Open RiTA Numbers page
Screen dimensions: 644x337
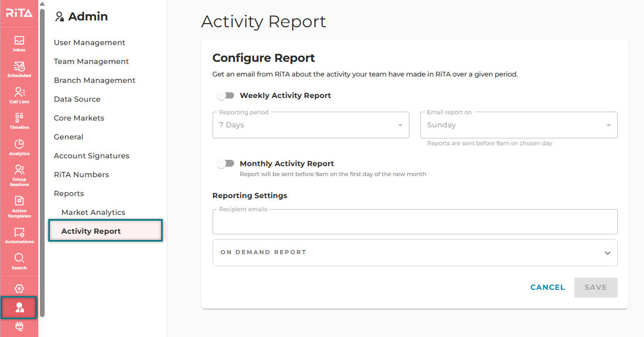tap(81, 175)
